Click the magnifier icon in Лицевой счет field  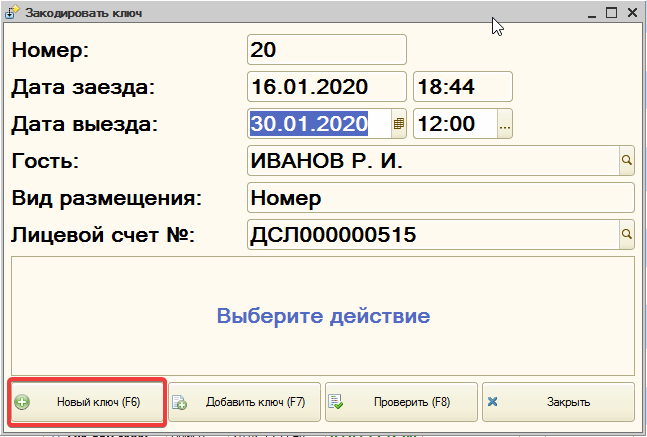(627, 234)
